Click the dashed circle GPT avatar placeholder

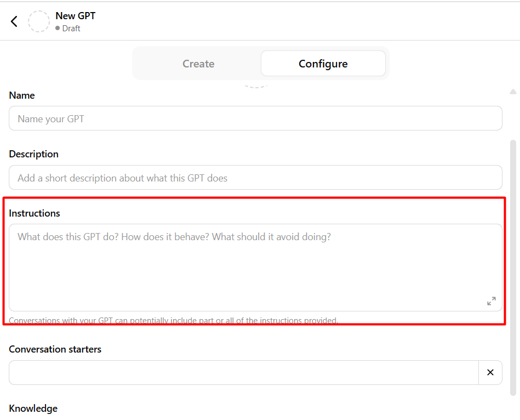pyautogui.click(x=39, y=21)
